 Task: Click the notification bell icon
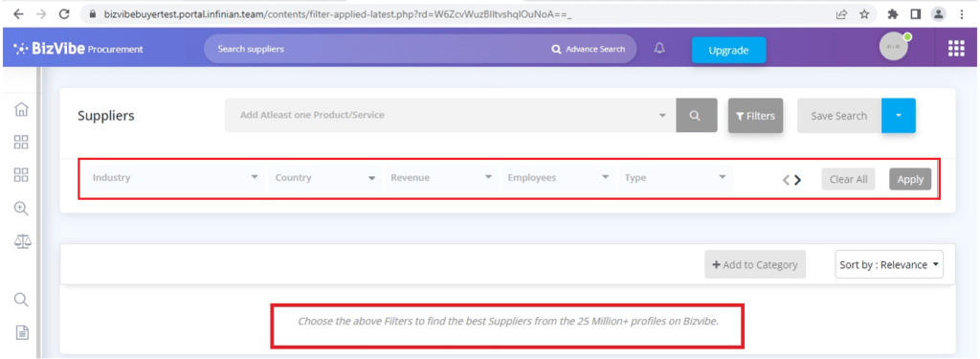(x=659, y=49)
